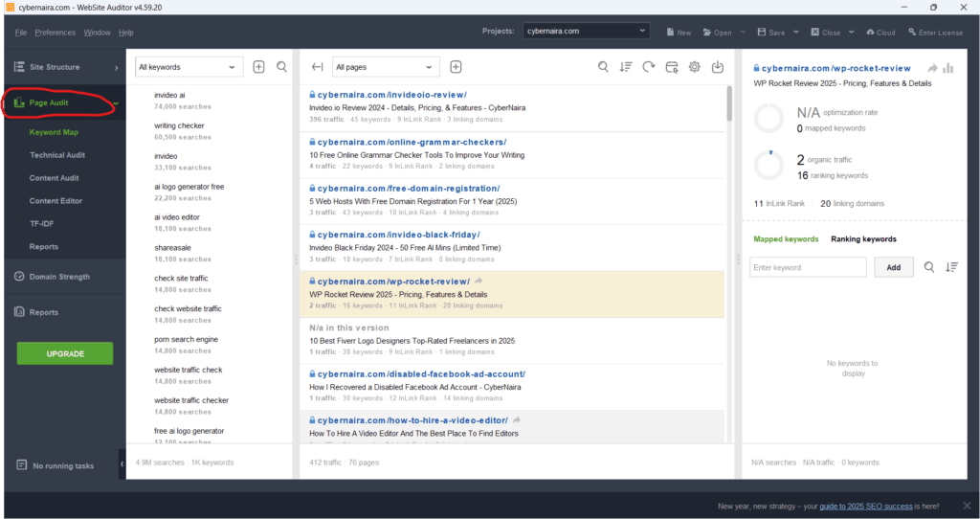The height and width of the screenshot is (519, 980).
Task: Select the Page Audit section
Action: [x=49, y=102]
